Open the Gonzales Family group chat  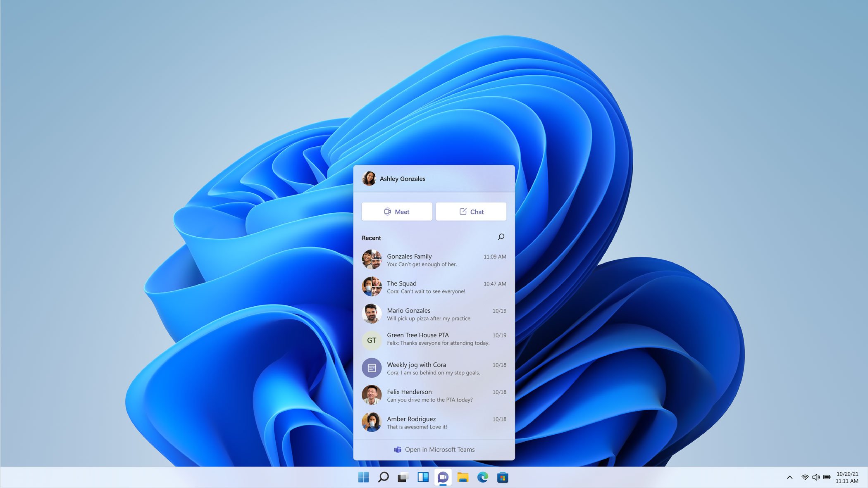pos(434,259)
